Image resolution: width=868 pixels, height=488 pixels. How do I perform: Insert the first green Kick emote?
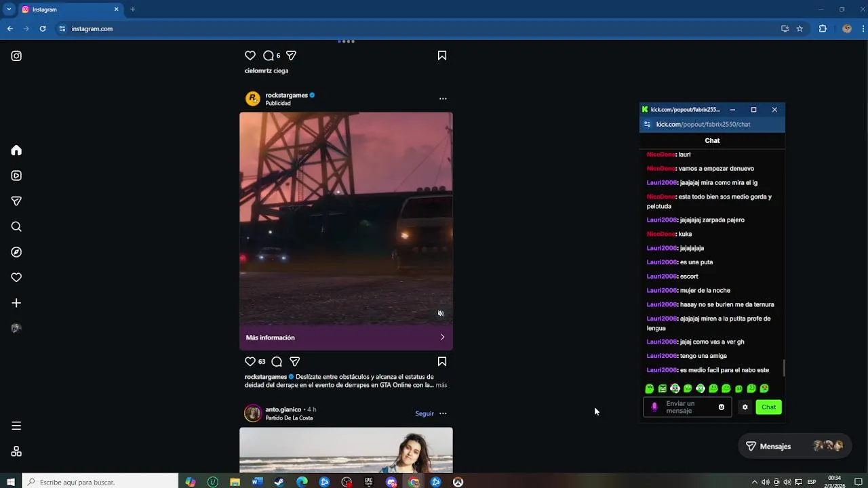(650, 388)
